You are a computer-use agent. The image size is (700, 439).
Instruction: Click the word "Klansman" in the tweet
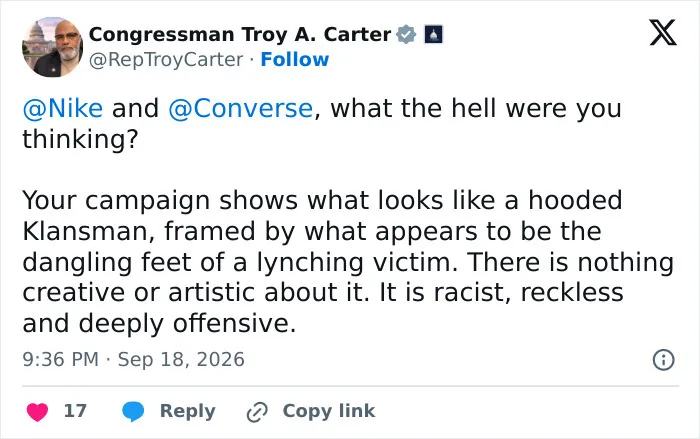83,231
